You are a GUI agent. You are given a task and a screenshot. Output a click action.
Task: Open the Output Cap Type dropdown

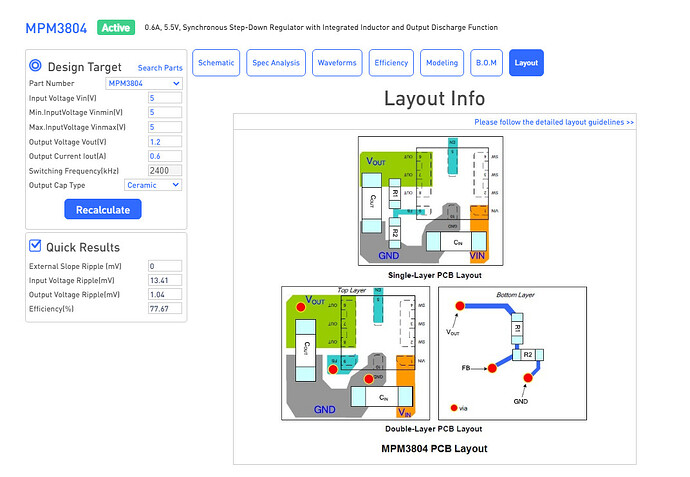click(153, 185)
